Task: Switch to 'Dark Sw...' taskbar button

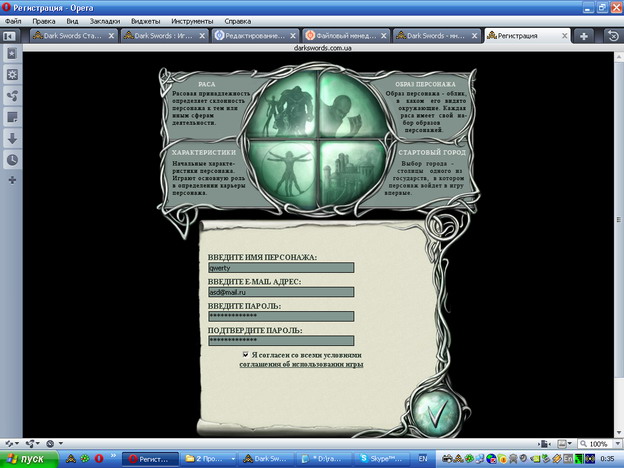Action: coord(267,459)
